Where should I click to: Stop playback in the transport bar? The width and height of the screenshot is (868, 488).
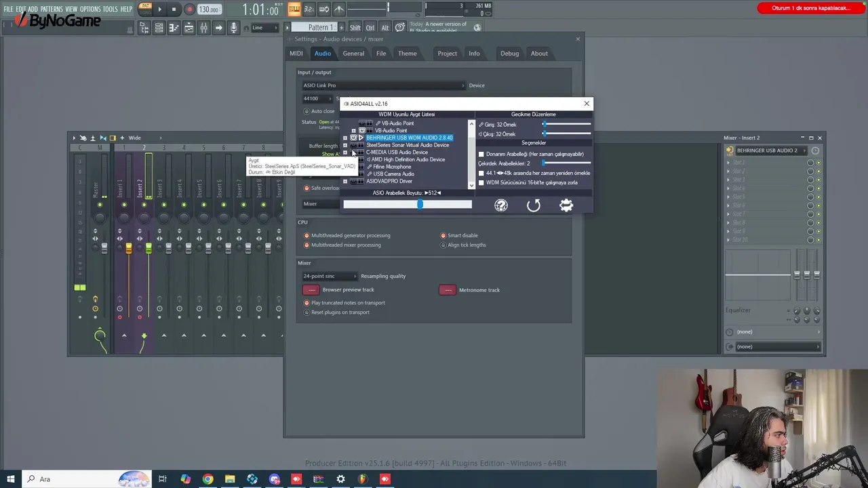tap(174, 9)
